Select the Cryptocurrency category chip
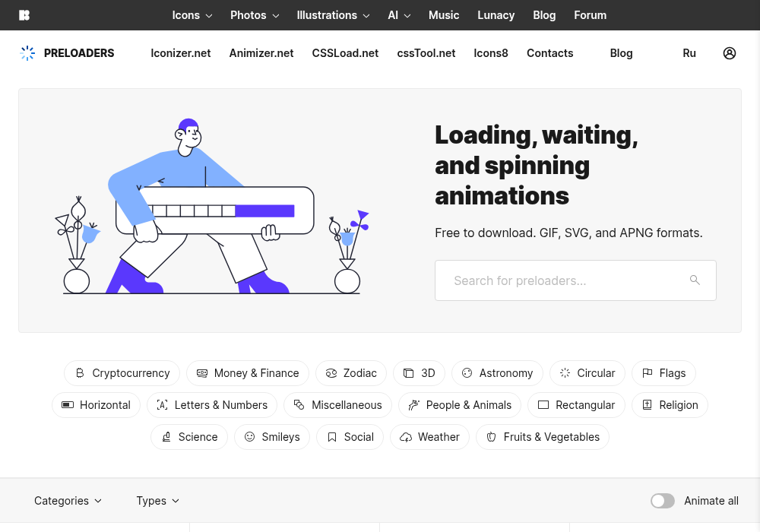 pos(122,373)
